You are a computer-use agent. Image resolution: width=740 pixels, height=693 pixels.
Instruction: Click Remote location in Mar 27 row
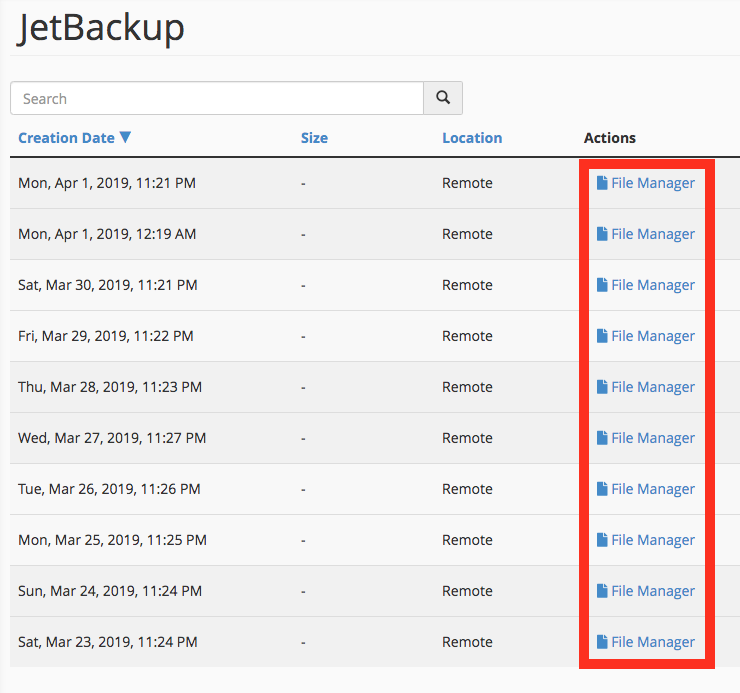467,438
